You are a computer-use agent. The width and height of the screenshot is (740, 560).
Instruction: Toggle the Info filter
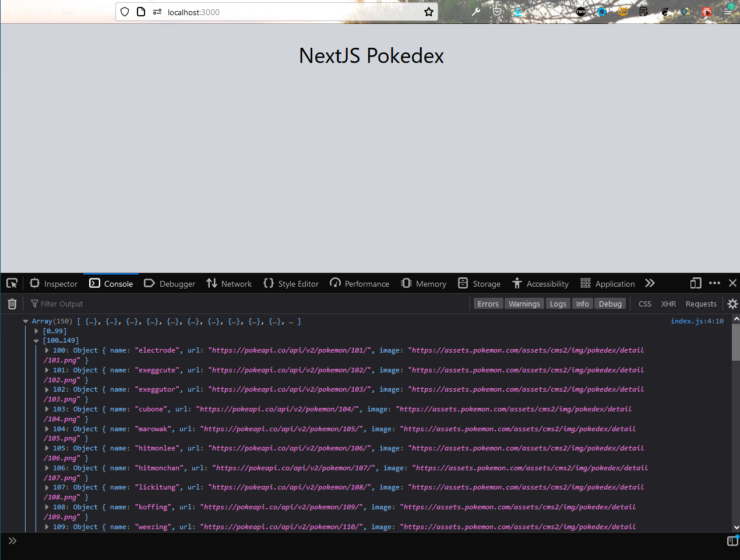(583, 304)
